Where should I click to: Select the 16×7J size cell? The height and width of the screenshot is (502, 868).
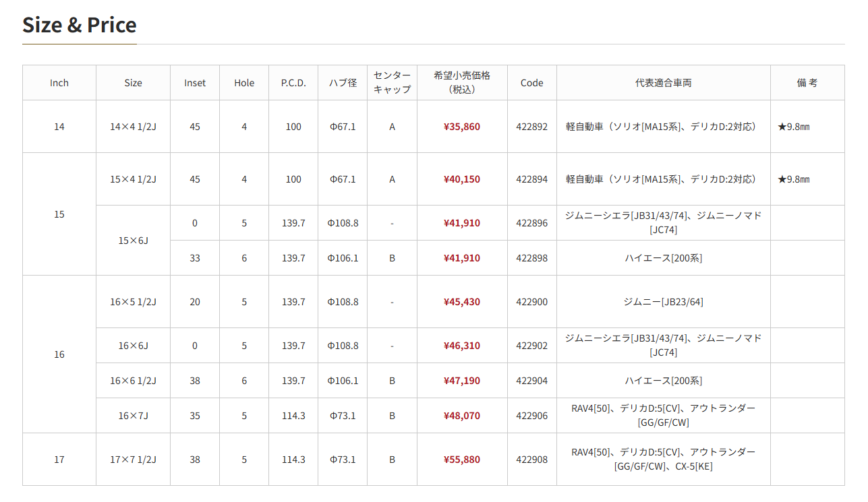(134, 416)
